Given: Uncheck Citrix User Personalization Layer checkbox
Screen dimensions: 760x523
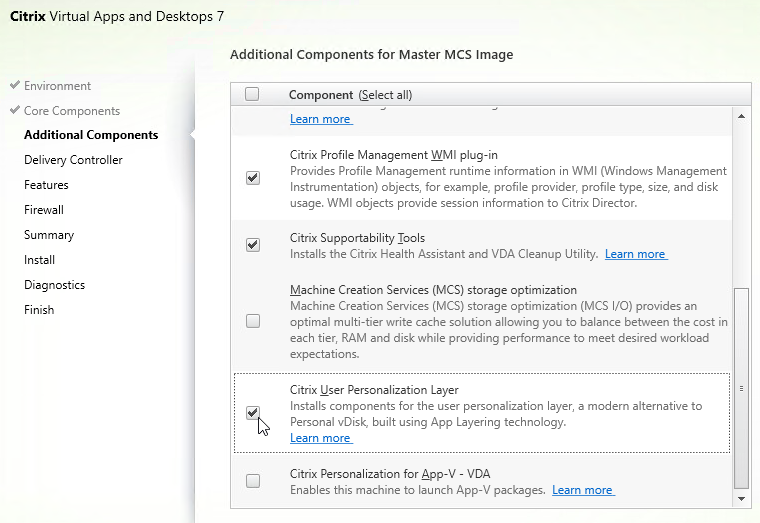Looking at the screenshot, I should click(253, 412).
